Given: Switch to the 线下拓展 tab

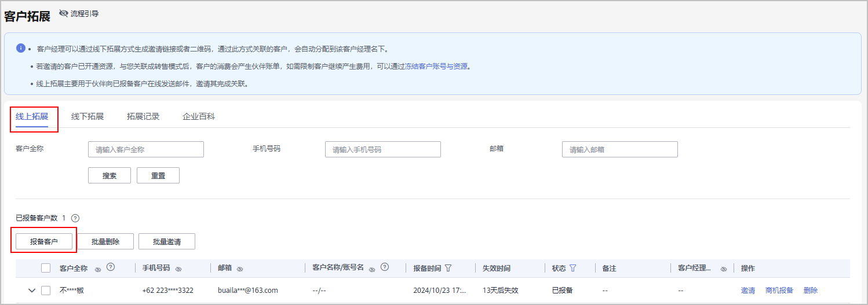Looking at the screenshot, I should 87,116.
